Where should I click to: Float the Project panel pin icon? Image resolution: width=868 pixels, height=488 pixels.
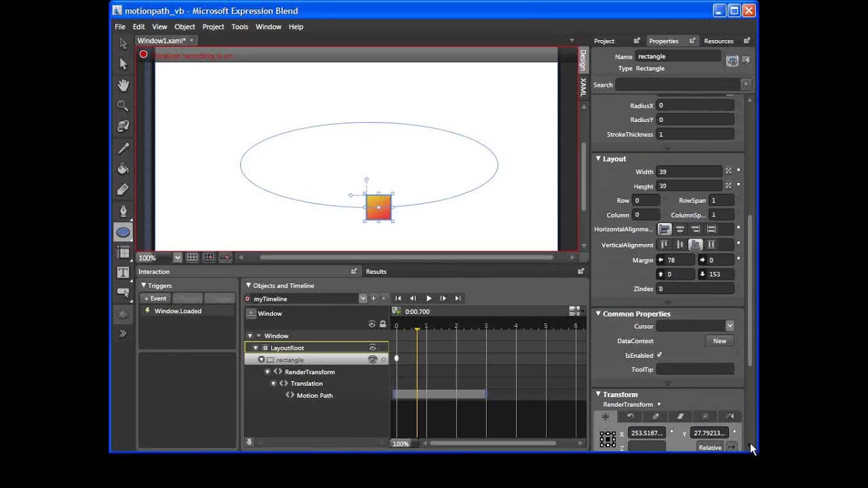637,41
